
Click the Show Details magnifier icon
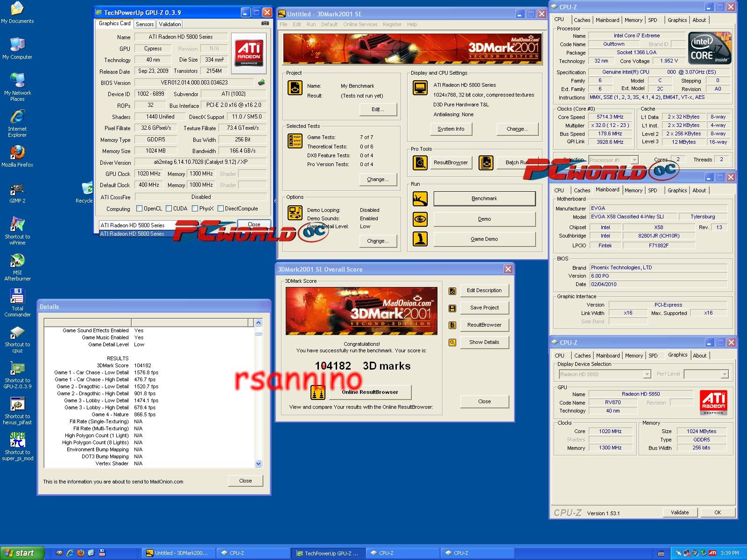452,343
